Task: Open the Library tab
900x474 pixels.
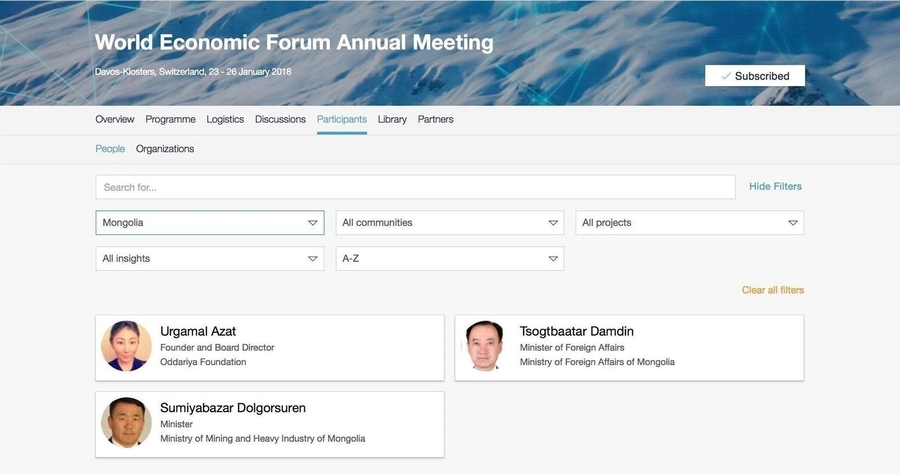Action: [392, 119]
